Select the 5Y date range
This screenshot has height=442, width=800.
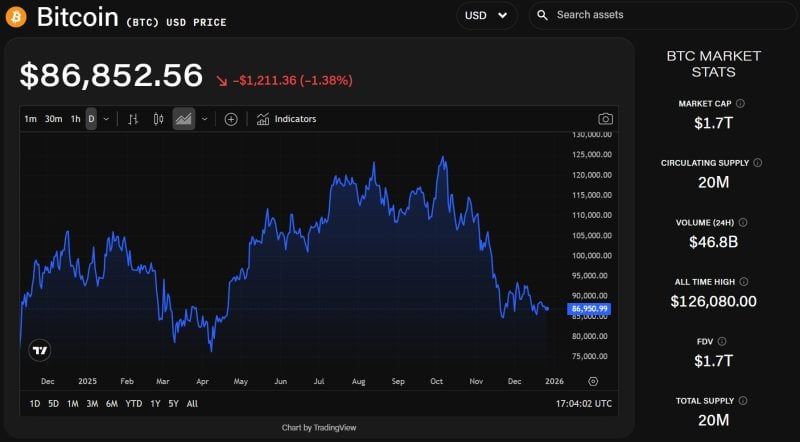point(173,404)
